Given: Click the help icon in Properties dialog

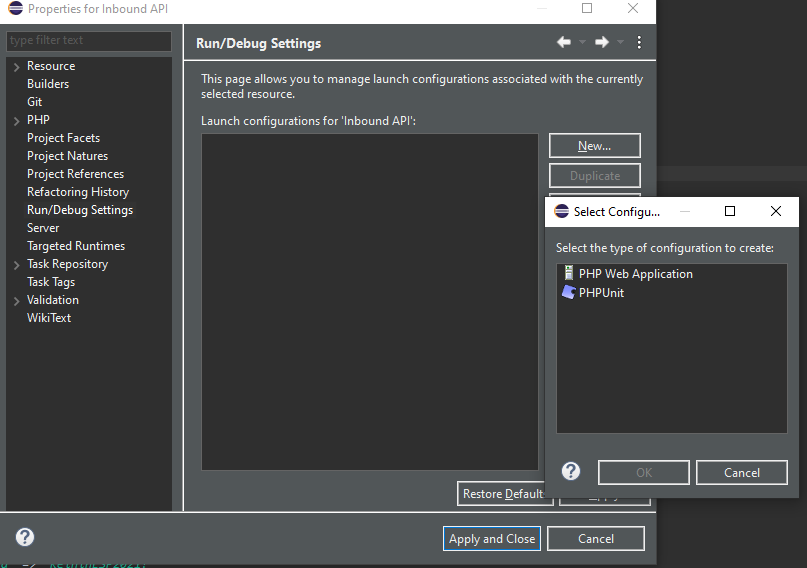Looking at the screenshot, I should click(25, 537).
